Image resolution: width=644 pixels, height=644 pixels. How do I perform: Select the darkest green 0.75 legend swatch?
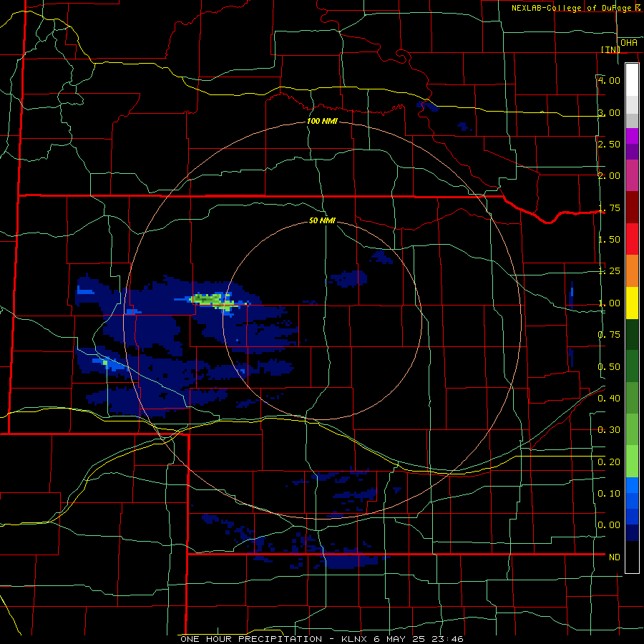[632, 334]
